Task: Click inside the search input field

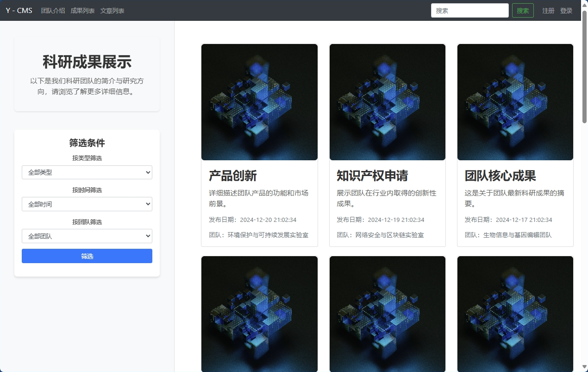Action: [469, 10]
